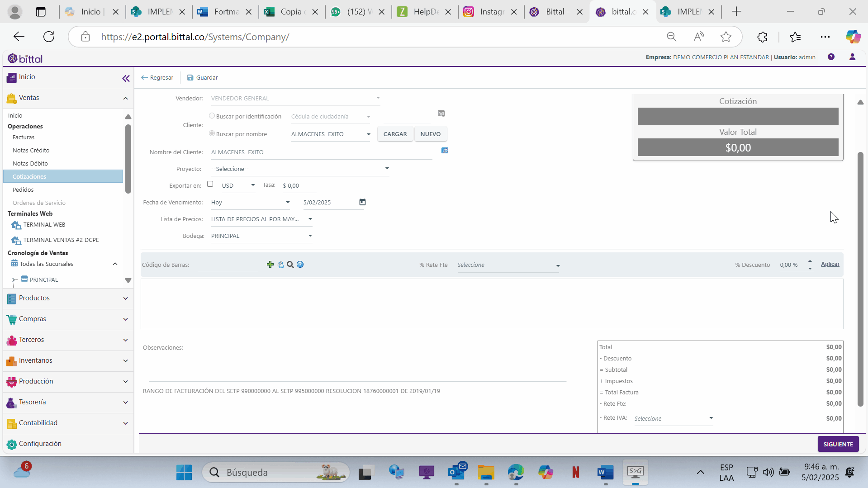Open the purple help question icon in header
Image resolution: width=868 pixels, height=488 pixels.
[831, 57]
